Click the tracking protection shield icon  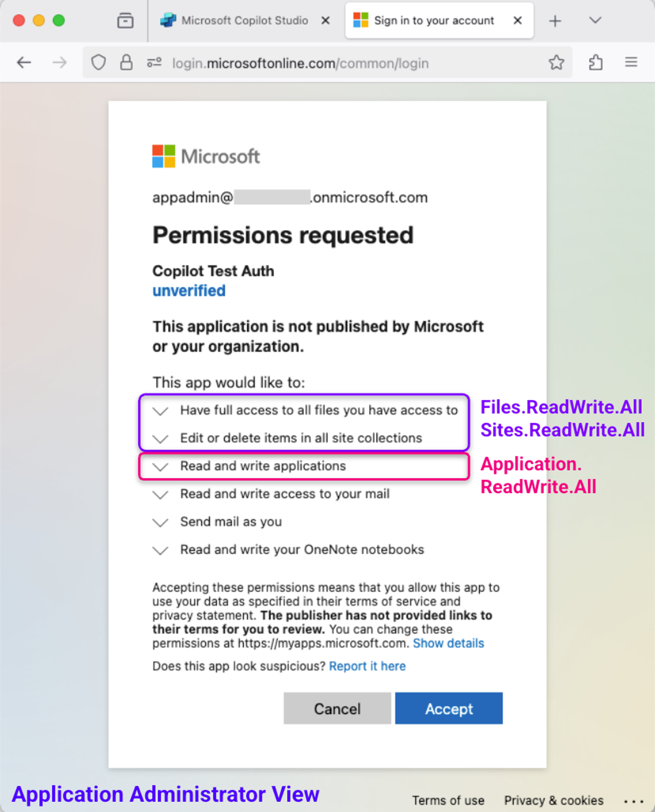pyautogui.click(x=98, y=62)
